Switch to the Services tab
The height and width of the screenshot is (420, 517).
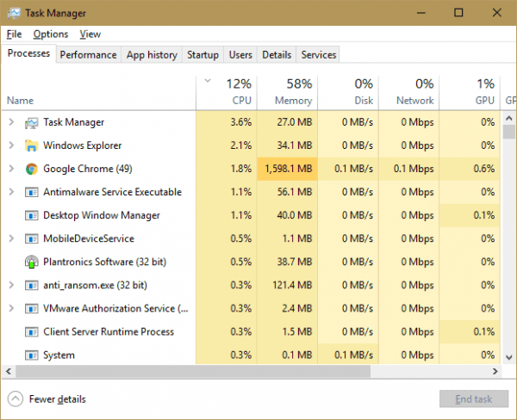(319, 55)
